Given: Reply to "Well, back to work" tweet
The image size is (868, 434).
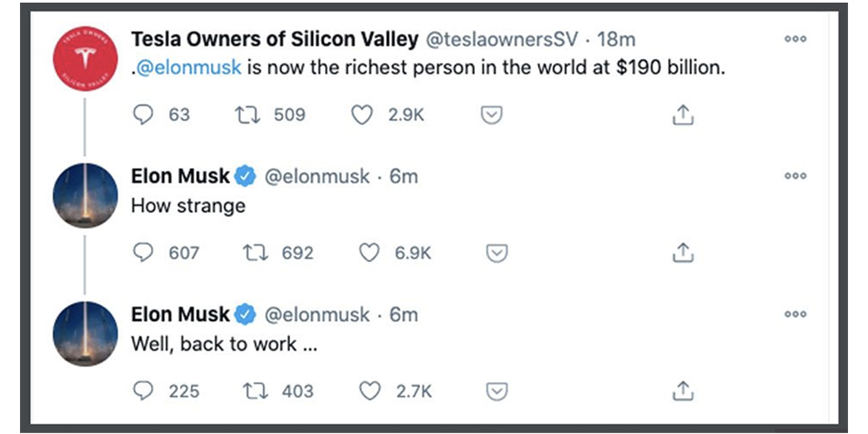Looking at the screenshot, I should tap(143, 391).
